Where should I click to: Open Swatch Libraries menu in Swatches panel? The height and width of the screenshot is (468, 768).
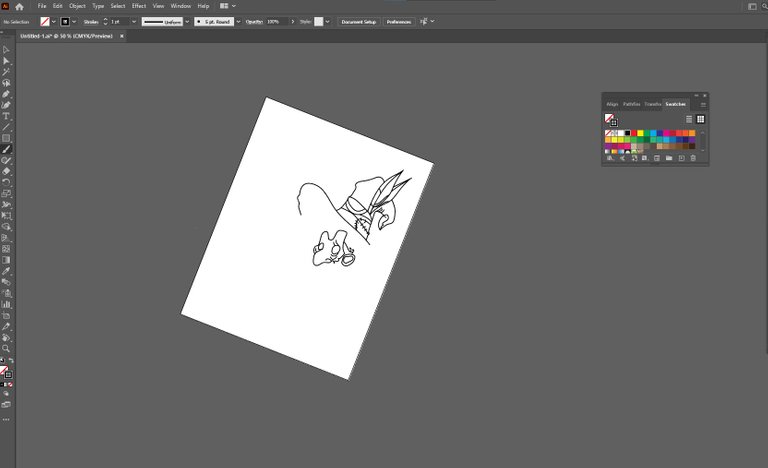tap(610, 158)
